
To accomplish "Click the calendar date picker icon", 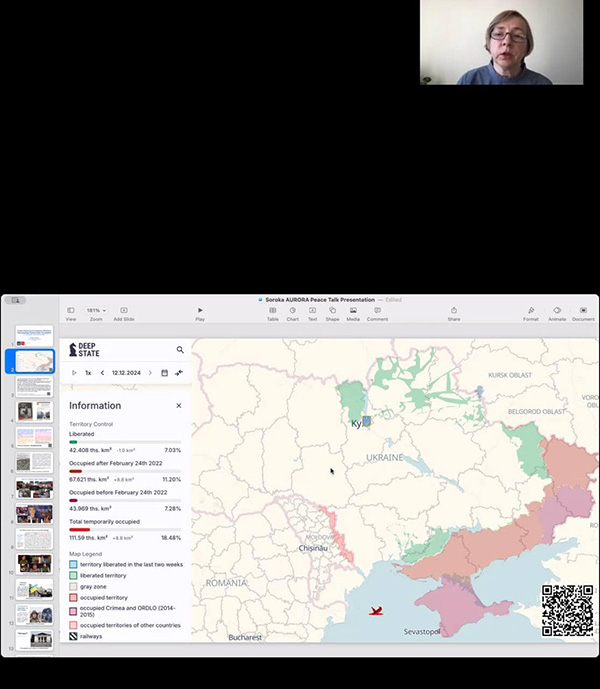I will [x=164, y=373].
